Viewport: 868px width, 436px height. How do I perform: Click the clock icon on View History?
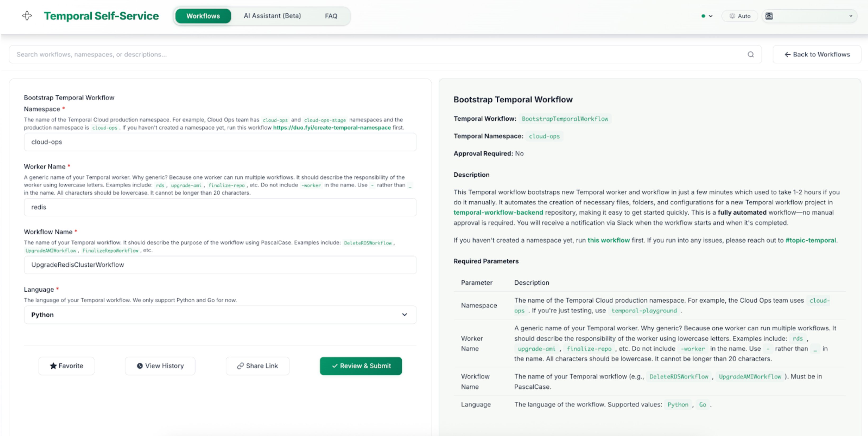click(139, 366)
